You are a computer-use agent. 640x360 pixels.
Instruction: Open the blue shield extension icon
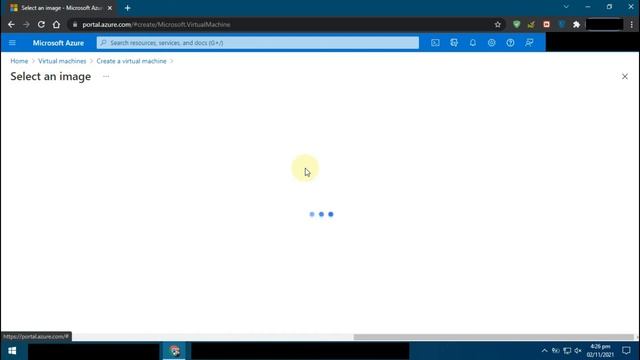coord(562,24)
